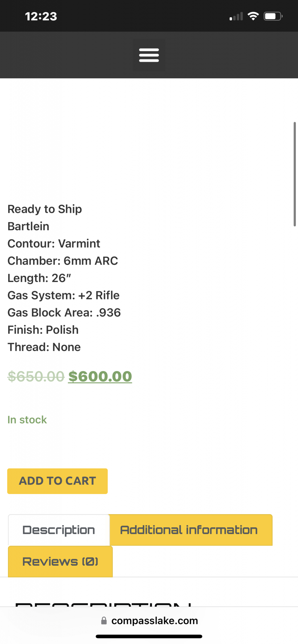
Task: Tap the battery indicator icon
Action: tap(273, 16)
